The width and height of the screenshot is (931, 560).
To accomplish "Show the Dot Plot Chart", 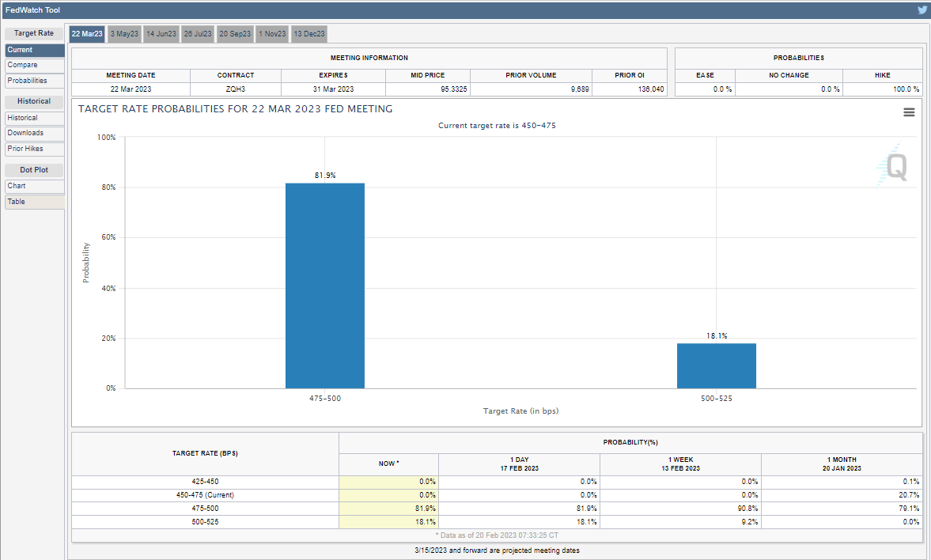I will point(35,186).
